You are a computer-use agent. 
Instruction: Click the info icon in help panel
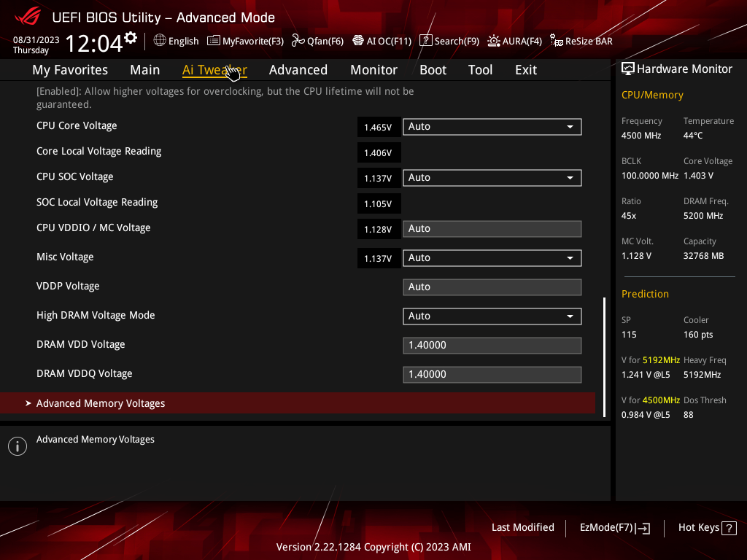(x=18, y=446)
